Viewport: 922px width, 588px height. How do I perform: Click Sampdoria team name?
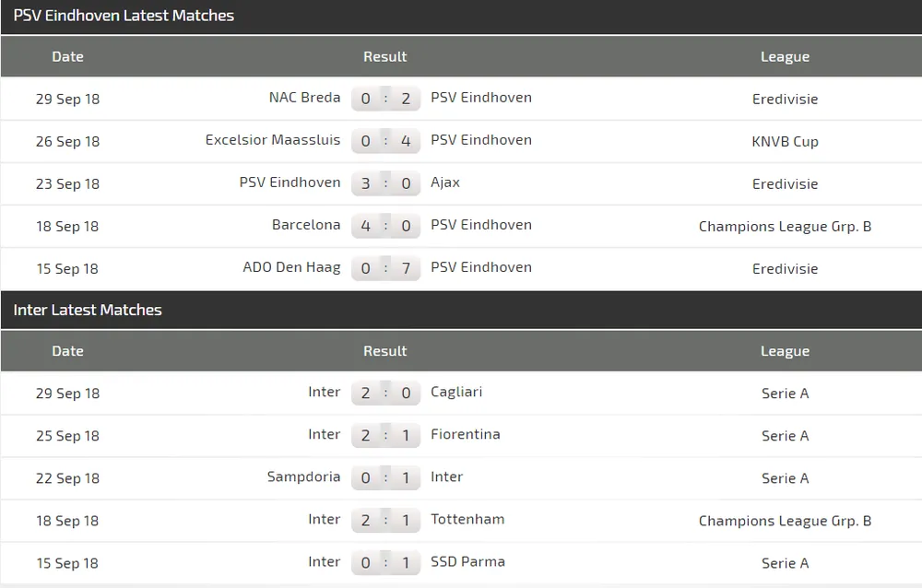[x=303, y=476]
